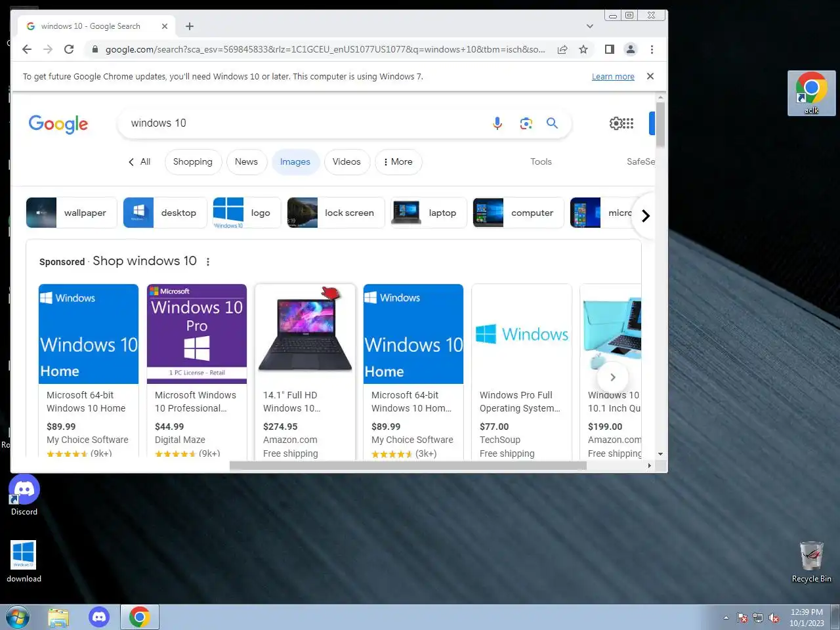This screenshot has height=630, width=840.
Task: Open Discord from the taskbar
Action: (x=99, y=617)
